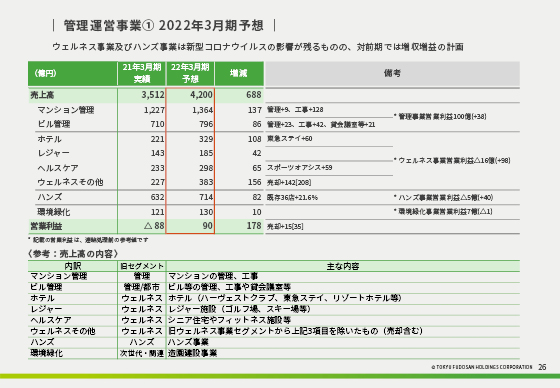
Task: Click the description '造園建設事業'
Action: (x=192, y=353)
